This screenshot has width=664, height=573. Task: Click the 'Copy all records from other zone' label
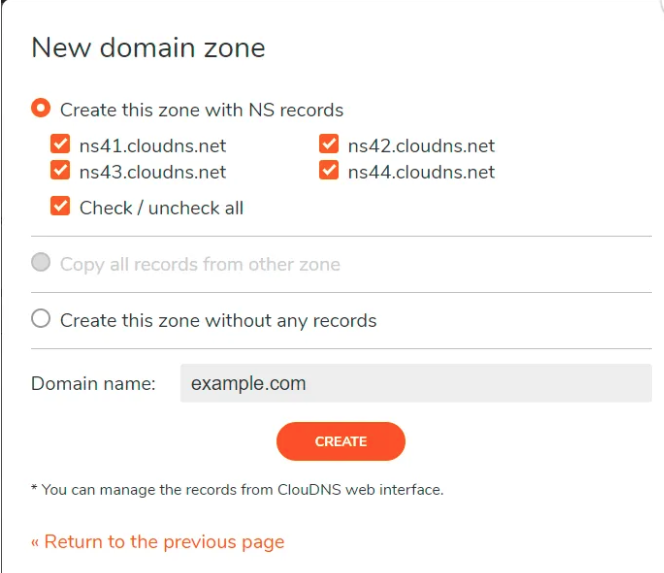point(200,265)
